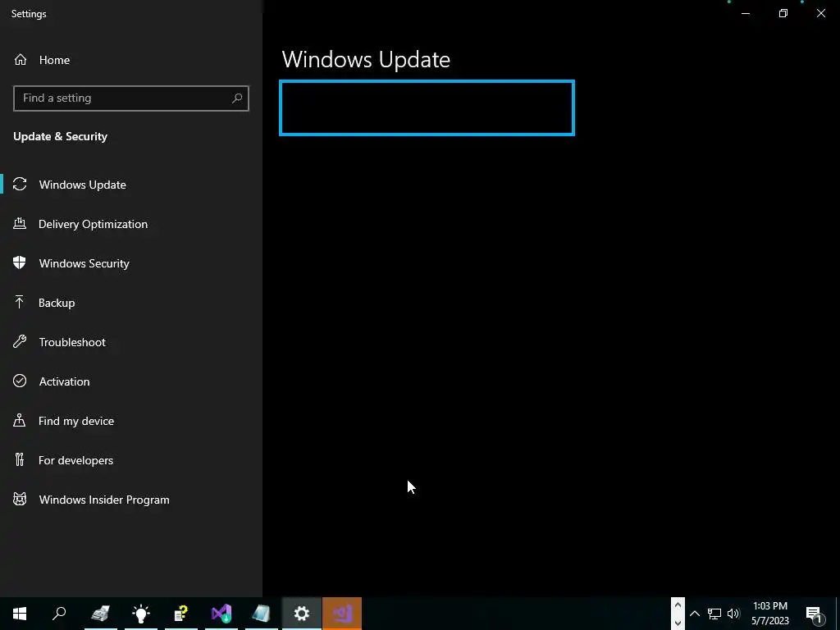Screen dimensions: 840x630
Task: Open the Windows Start menu
Action: point(20,614)
